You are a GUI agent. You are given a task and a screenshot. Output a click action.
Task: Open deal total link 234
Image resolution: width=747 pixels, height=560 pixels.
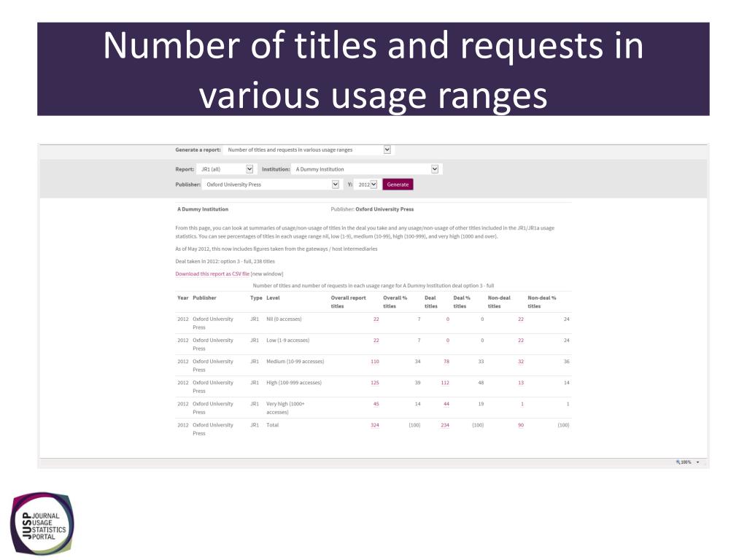click(445, 425)
